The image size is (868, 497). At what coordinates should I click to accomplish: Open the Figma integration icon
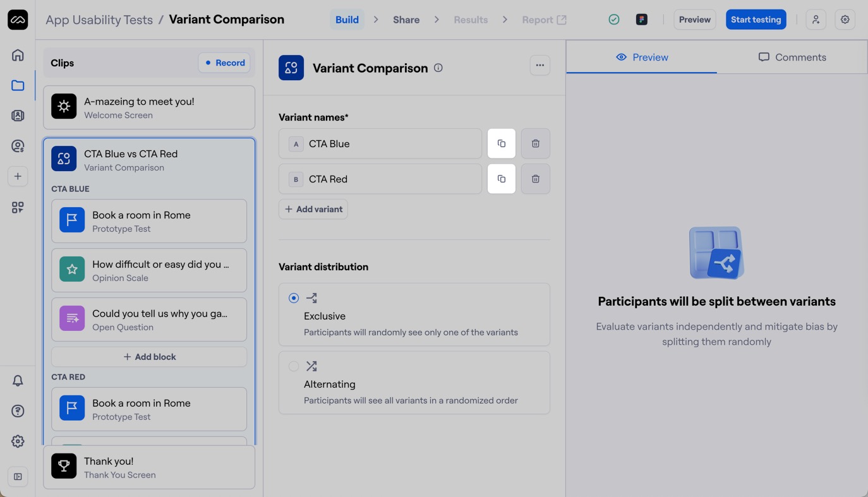642,20
